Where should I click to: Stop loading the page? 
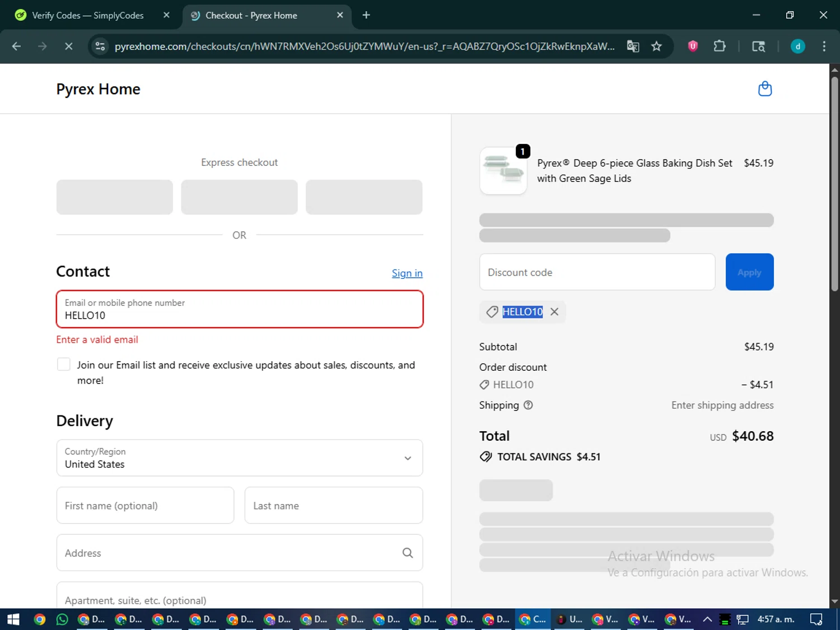pyautogui.click(x=69, y=46)
